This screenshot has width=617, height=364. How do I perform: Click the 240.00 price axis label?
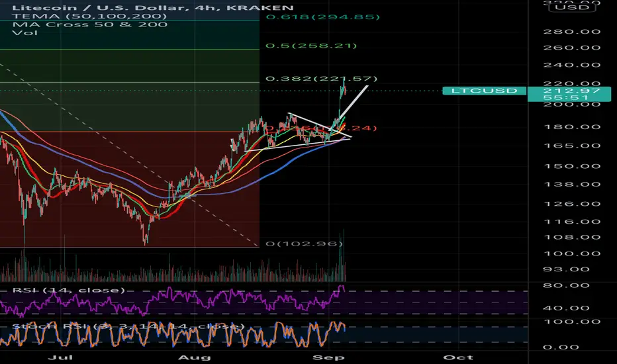(x=572, y=66)
